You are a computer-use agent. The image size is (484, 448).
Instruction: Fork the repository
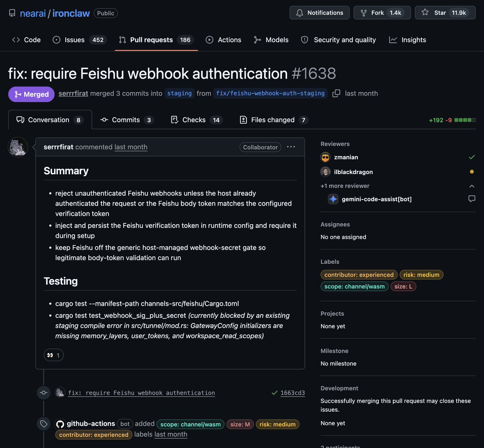(382, 13)
